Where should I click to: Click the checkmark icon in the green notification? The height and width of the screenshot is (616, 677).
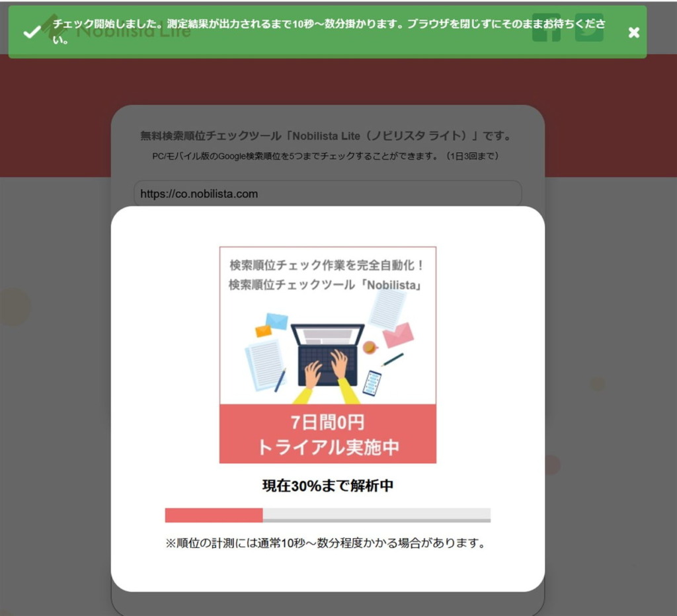(x=32, y=32)
